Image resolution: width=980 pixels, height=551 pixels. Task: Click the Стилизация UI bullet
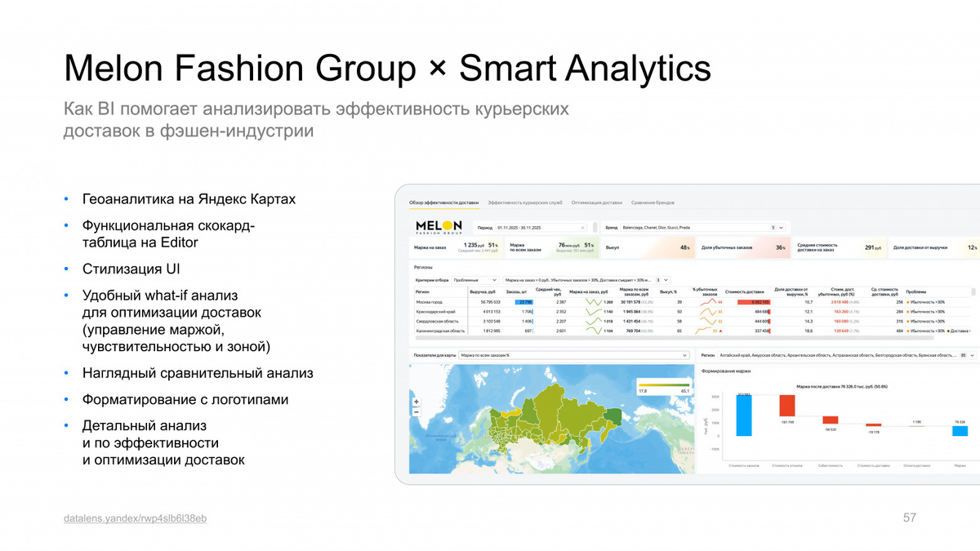131,268
